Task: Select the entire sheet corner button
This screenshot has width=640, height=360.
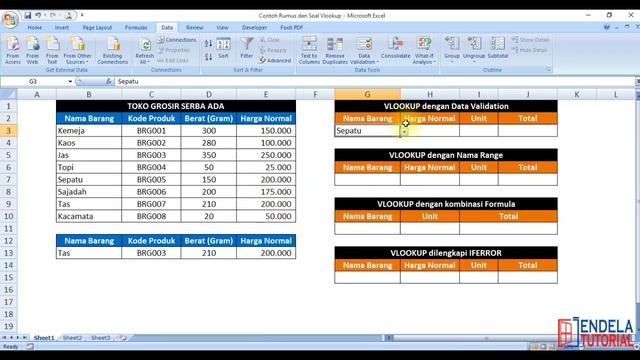Action: click(x=8, y=94)
